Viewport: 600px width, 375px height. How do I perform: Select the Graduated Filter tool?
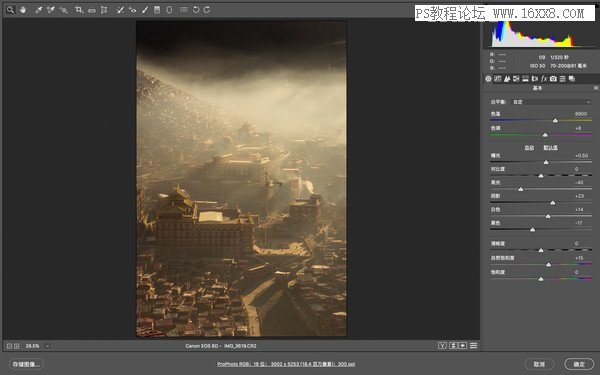point(157,10)
